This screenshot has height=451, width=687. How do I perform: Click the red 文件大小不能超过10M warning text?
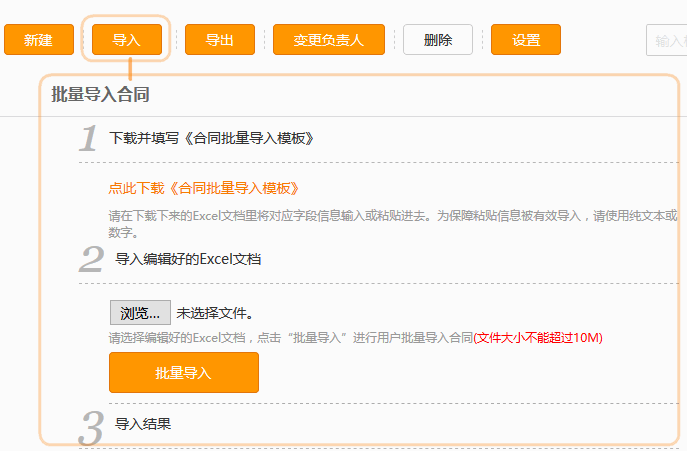(x=538, y=338)
